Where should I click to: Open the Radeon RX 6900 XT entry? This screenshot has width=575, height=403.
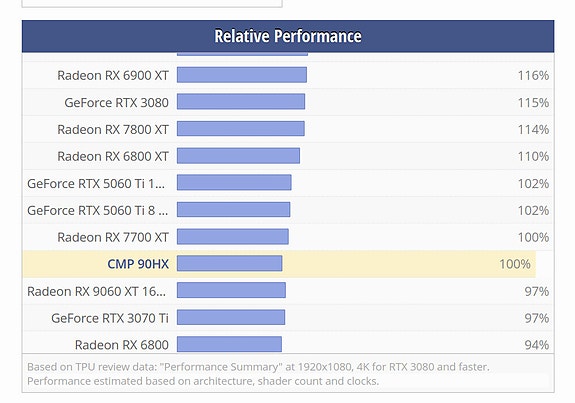click(x=113, y=75)
